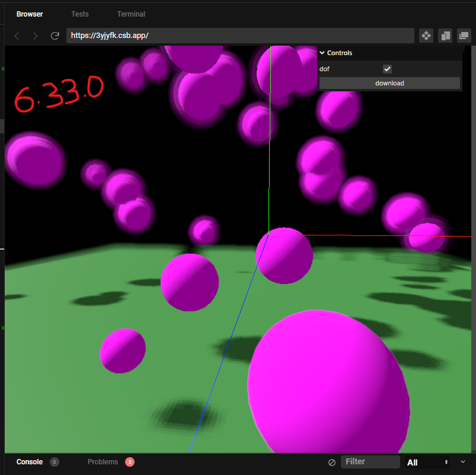
Task: Click the back navigation arrow
Action: click(16, 36)
